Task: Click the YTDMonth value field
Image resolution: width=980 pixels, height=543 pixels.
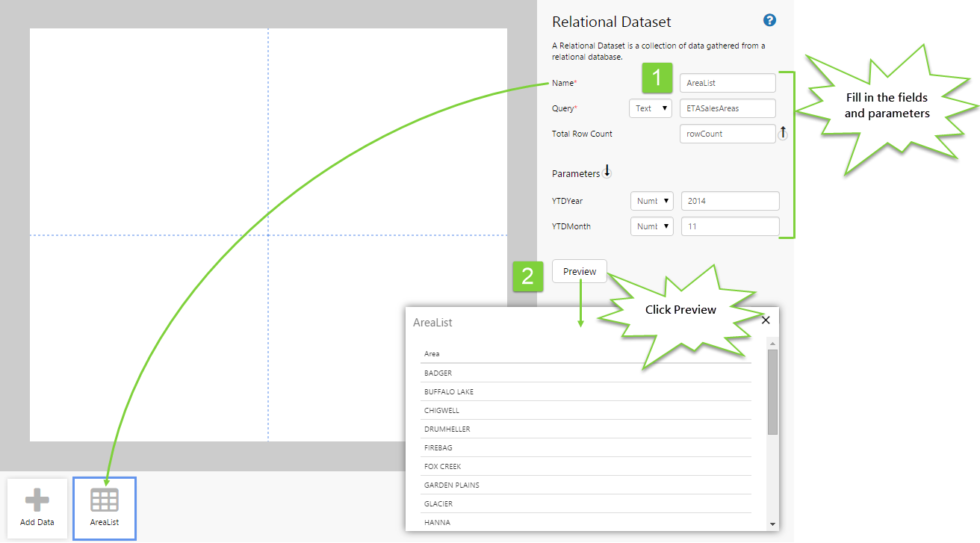Action: click(730, 226)
